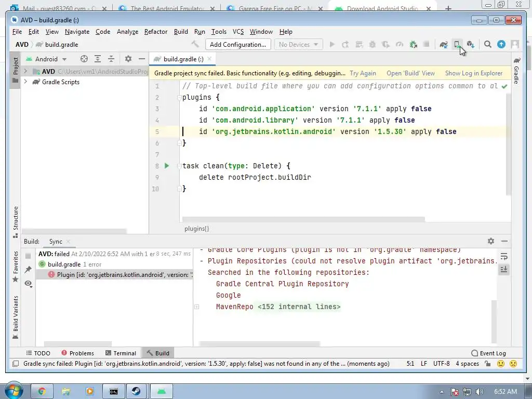The height and width of the screenshot is (399, 532).
Task: Expand the Gradle Scripts tree node
Action: point(25,82)
